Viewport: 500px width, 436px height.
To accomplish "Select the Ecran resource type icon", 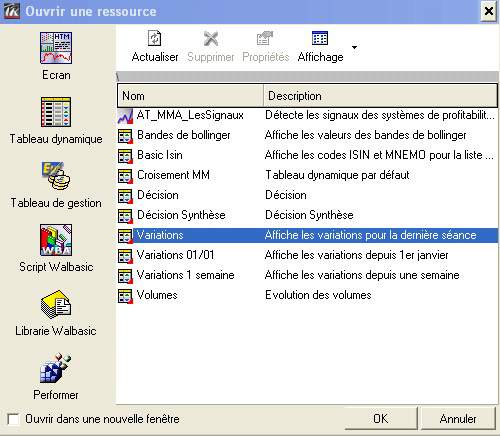I will click(x=56, y=48).
